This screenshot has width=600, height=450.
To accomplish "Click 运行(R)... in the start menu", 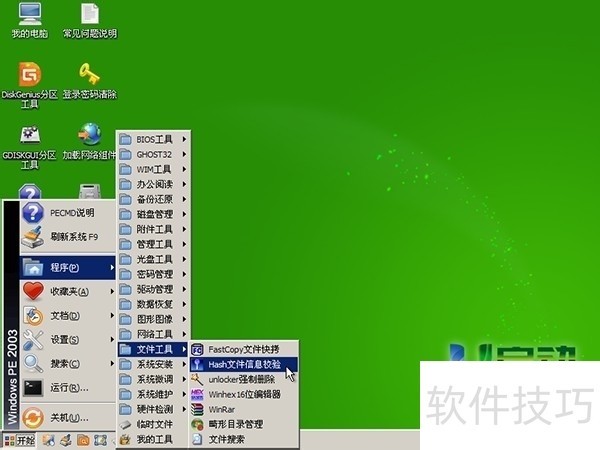I will click(68, 388).
